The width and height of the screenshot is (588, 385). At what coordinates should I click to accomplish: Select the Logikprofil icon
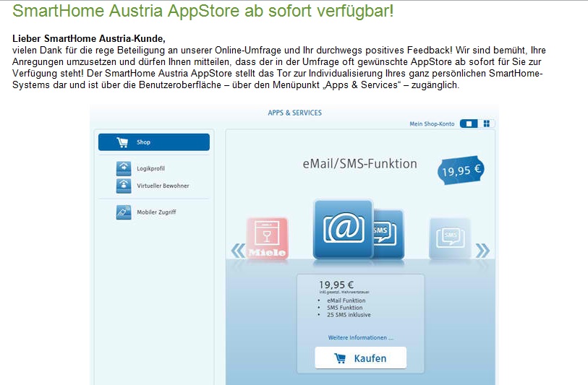tap(124, 168)
